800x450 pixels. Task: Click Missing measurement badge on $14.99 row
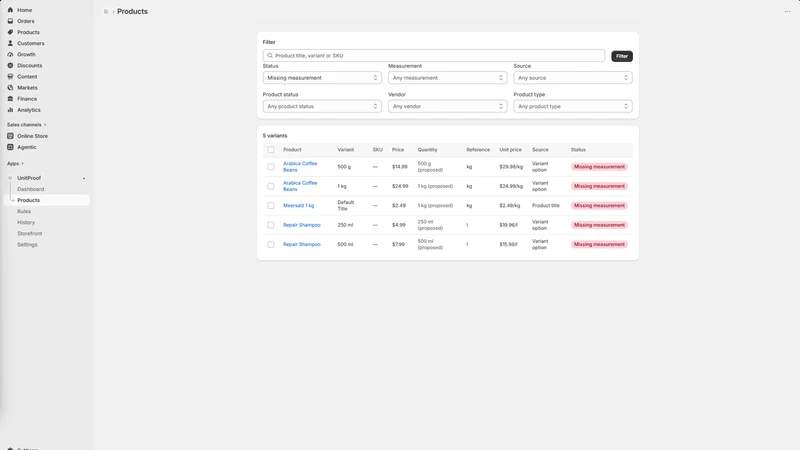coord(599,167)
